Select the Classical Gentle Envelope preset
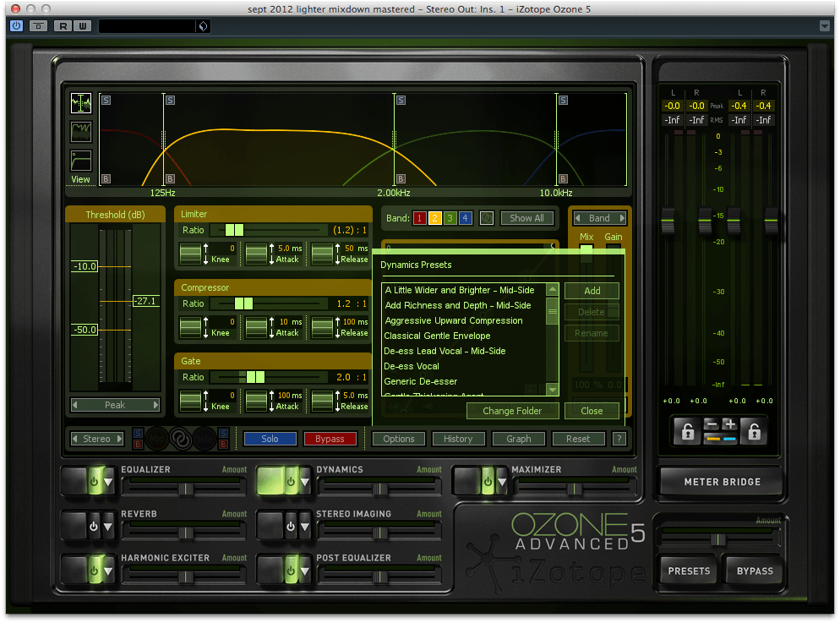This screenshot has height=623, width=840. (437, 336)
